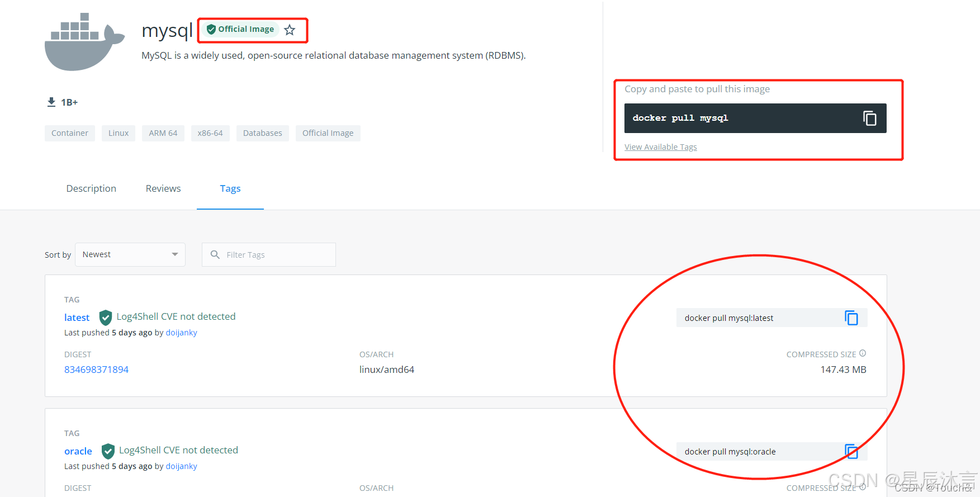Image resolution: width=980 pixels, height=497 pixels.
Task: Open the Sort by Newest dropdown
Action: 130,254
